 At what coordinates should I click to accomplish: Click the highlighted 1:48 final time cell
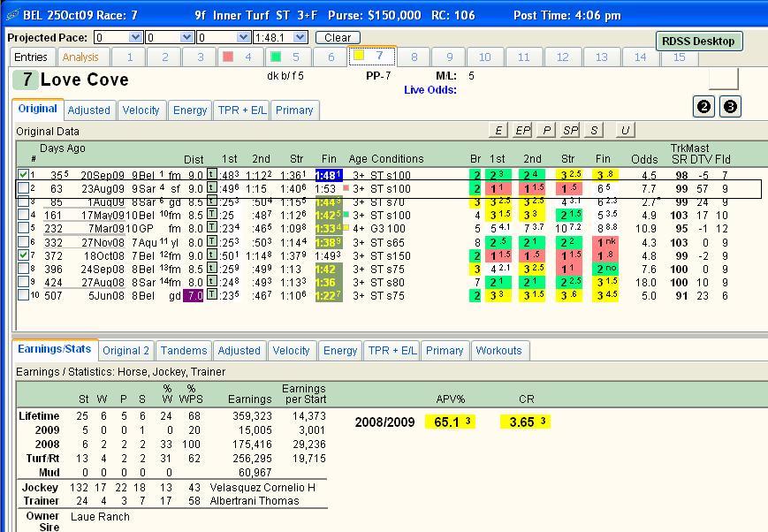pos(329,175)
